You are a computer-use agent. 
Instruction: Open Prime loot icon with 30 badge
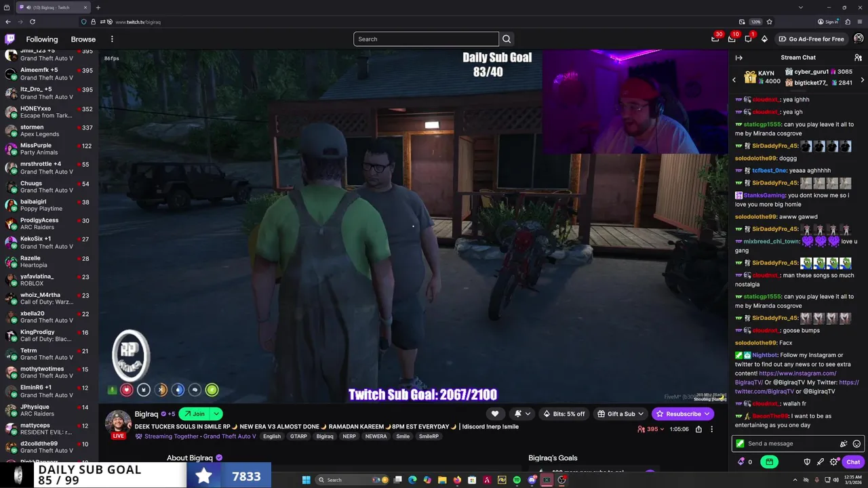[x=715, y=39]
